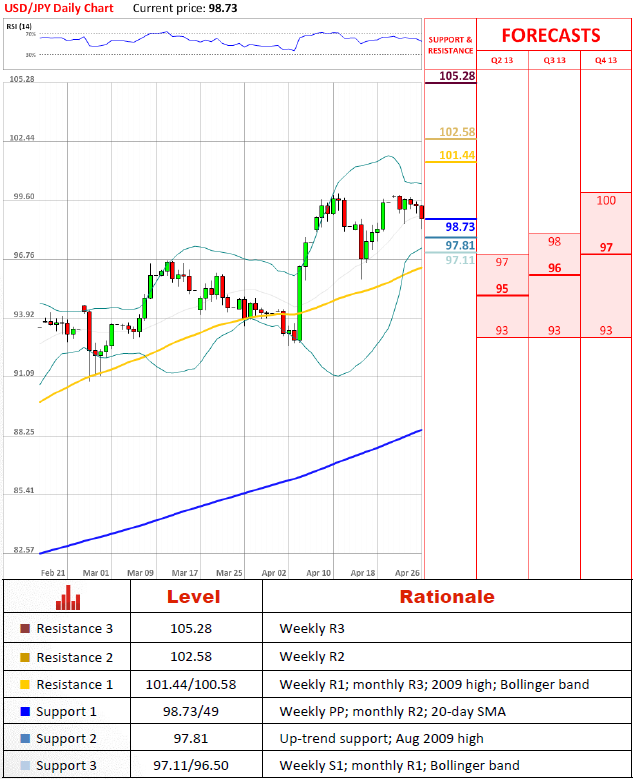Click the Support 1 blue swatch
Screen dimensions: 634x779
pos(25,711)
